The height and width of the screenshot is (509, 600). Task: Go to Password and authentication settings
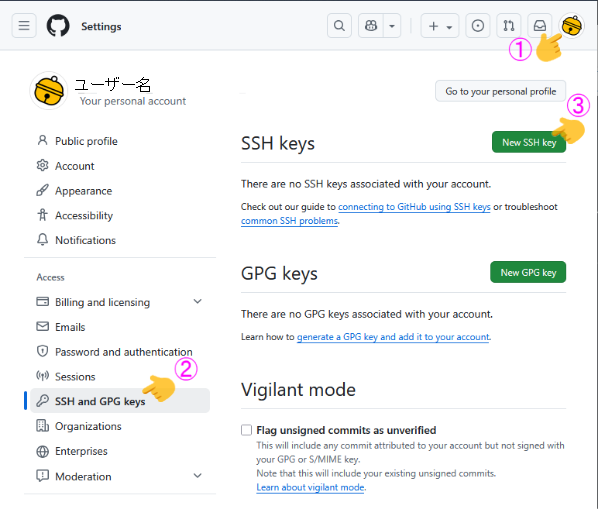(x=123, y=352)
